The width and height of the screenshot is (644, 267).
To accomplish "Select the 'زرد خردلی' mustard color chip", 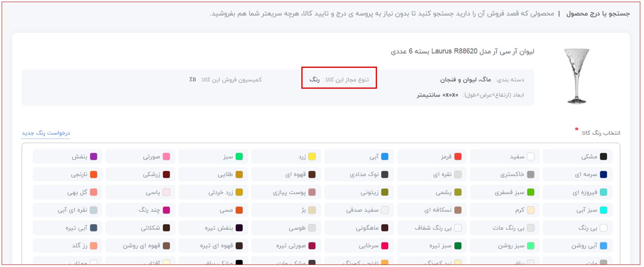I will pyautogui.click(x=213, y=192).
